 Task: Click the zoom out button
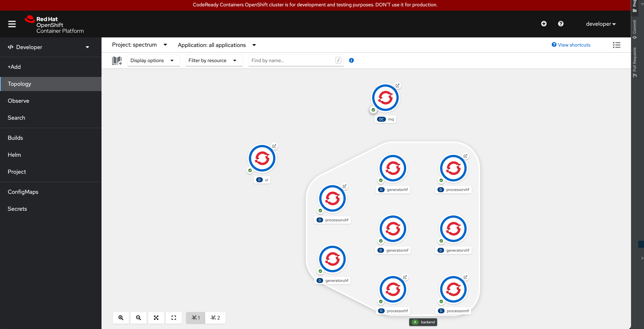pyautogui.click(x=139, y=318)
